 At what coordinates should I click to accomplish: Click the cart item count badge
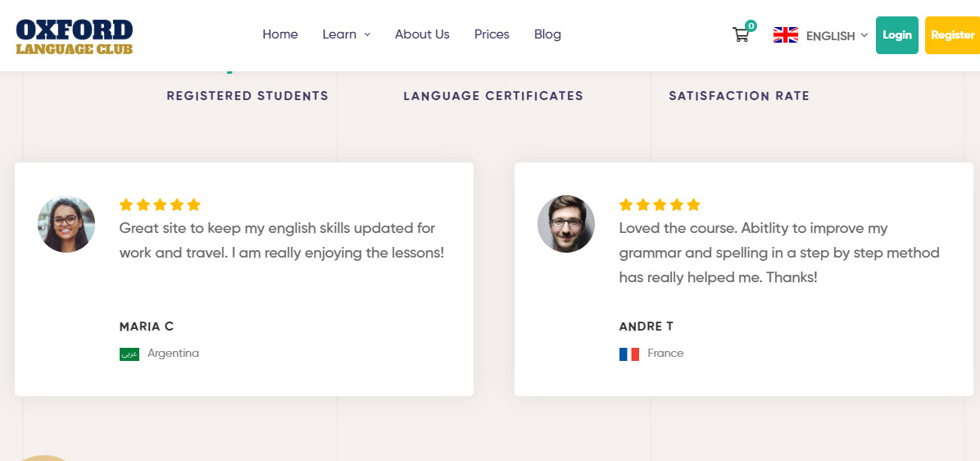click(751, 25)
